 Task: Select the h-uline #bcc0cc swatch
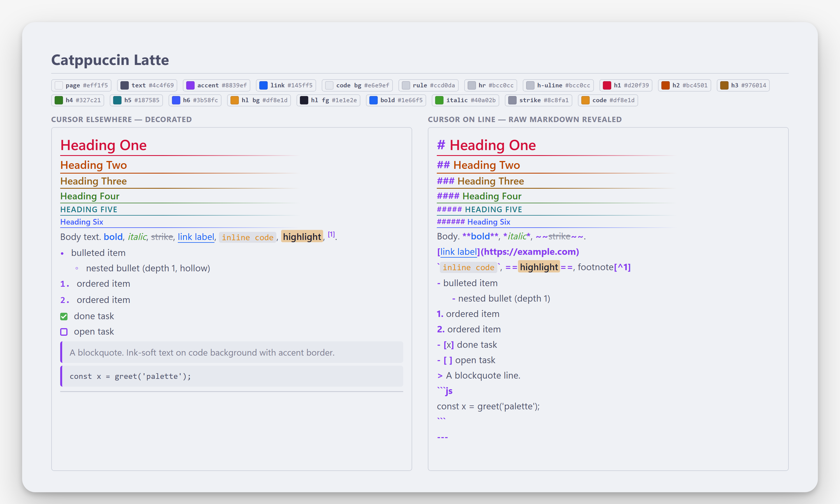click(x=558, y=85)
